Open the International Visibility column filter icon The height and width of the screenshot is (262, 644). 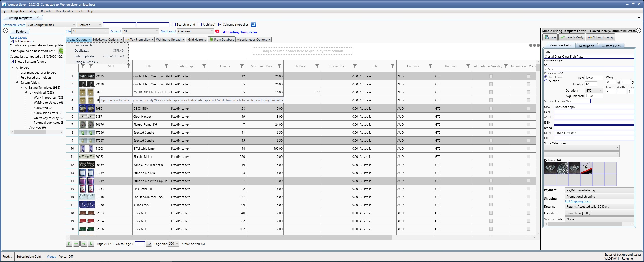coord(506,66)
